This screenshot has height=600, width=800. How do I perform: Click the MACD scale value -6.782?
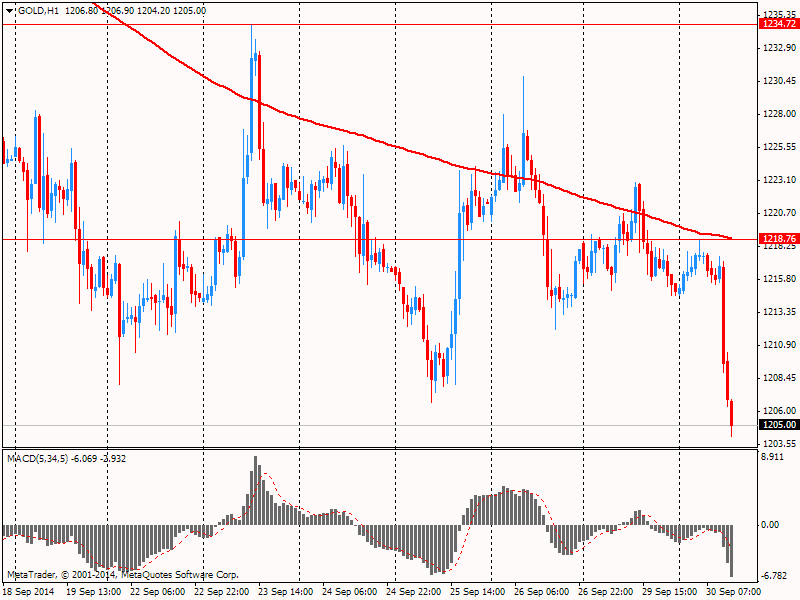pos(774,576)
